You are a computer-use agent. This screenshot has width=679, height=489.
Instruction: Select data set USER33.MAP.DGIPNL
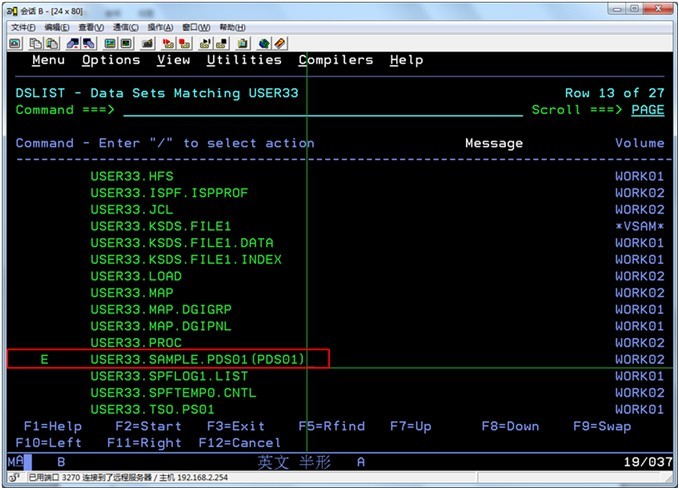pyautogui.click(x=161, y=326)
